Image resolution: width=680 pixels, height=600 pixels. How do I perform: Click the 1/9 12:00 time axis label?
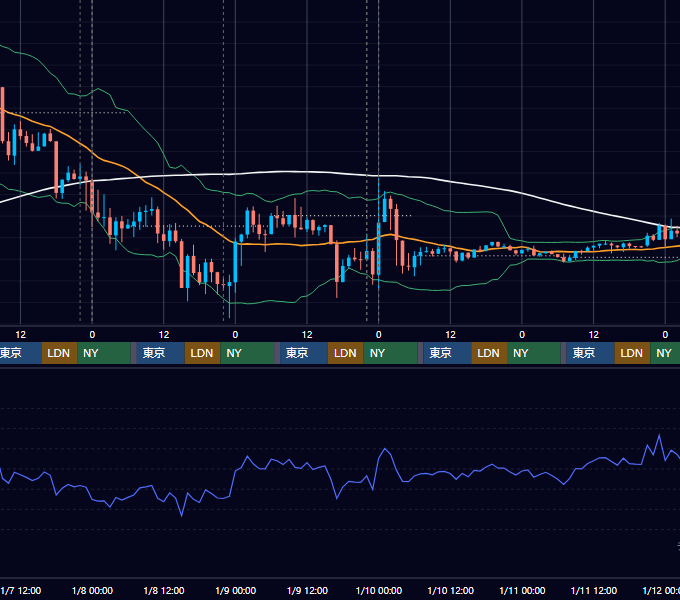pyautogui.click(x=307, y=590)
